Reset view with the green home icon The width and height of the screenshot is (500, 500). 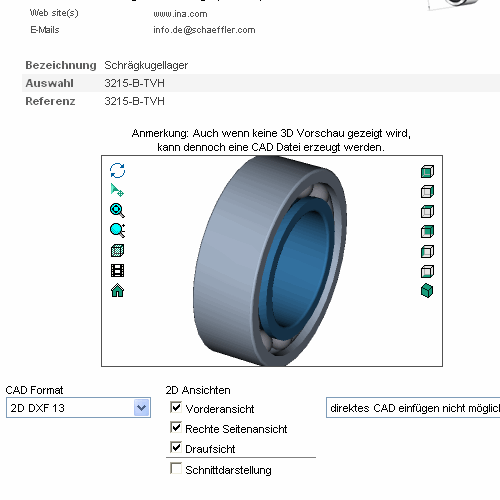[x=117, y=290]
